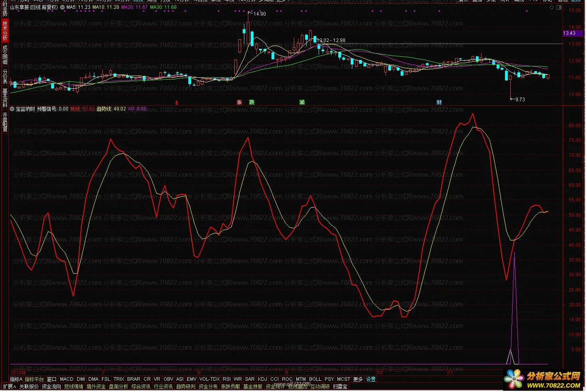Click the diamond icon at chart top-right
Viewport: 587px width, 392px height.
pos(552,7)
